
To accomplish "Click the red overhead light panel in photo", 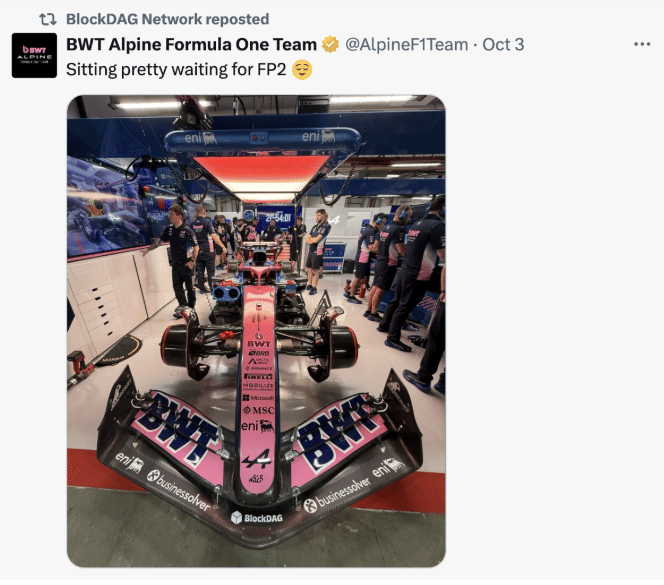I will click(x=262, y=173).
